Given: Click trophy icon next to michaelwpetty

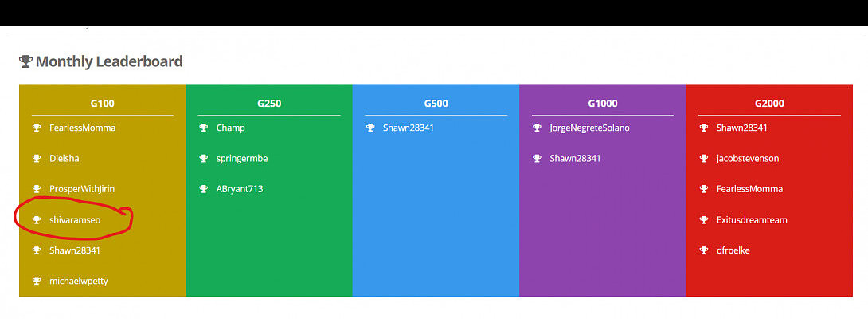Looking at the screenshot, I should 37,281.
